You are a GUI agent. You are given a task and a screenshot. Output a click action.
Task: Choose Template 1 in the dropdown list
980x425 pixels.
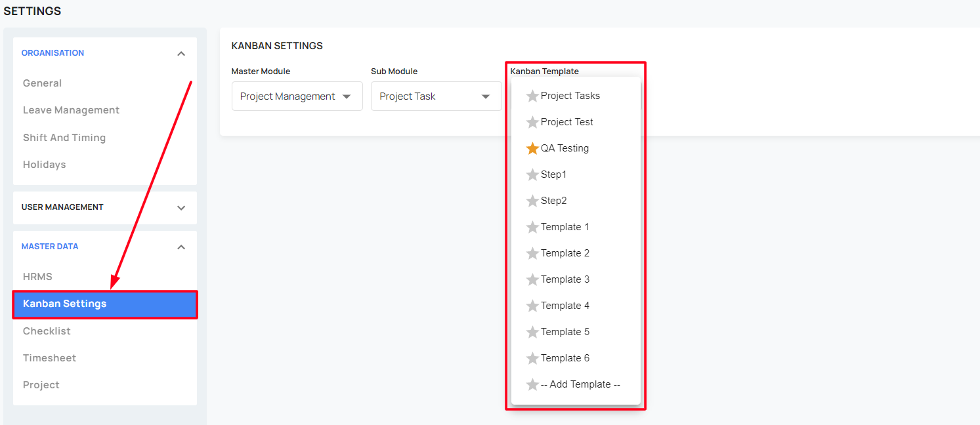(565, 227)
